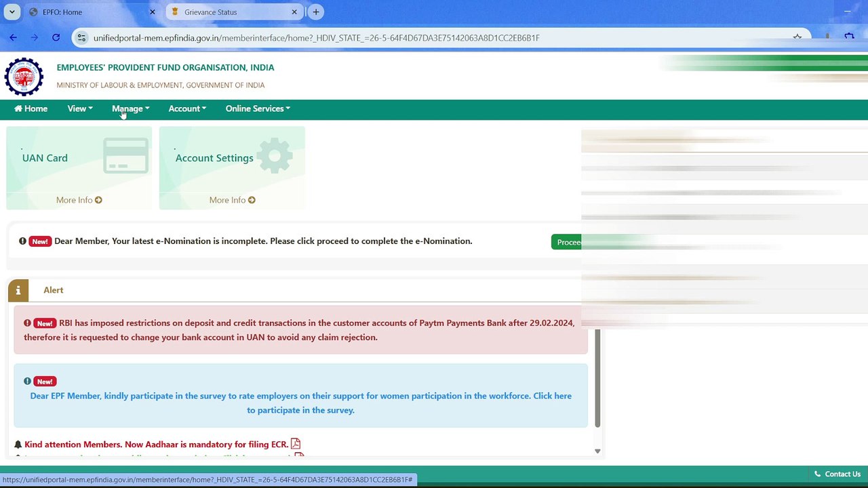Image resolution: width=868 pixels, height=488 pixels.
Task: Click the New badge beside e-Nomination message
Action: (x=40, y=241)
